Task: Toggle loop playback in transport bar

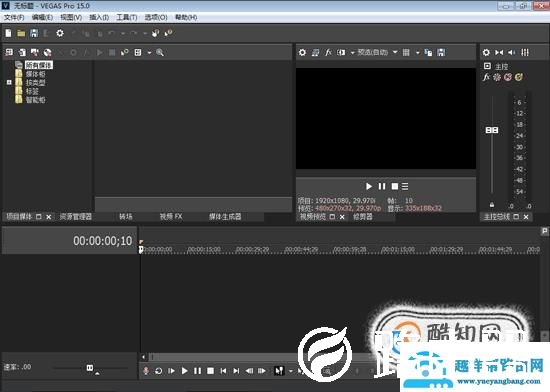Action: pos(159,371)
